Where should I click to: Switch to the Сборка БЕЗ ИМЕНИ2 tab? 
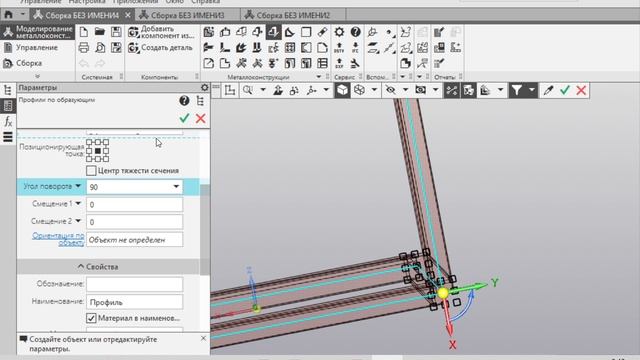293,16
